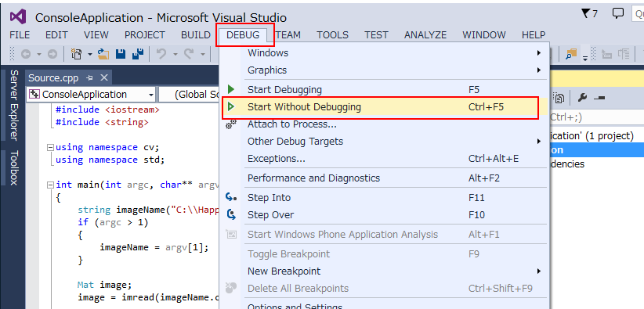Open the Toolbox side tab
The image size is (644, 309).
point(14,168)
